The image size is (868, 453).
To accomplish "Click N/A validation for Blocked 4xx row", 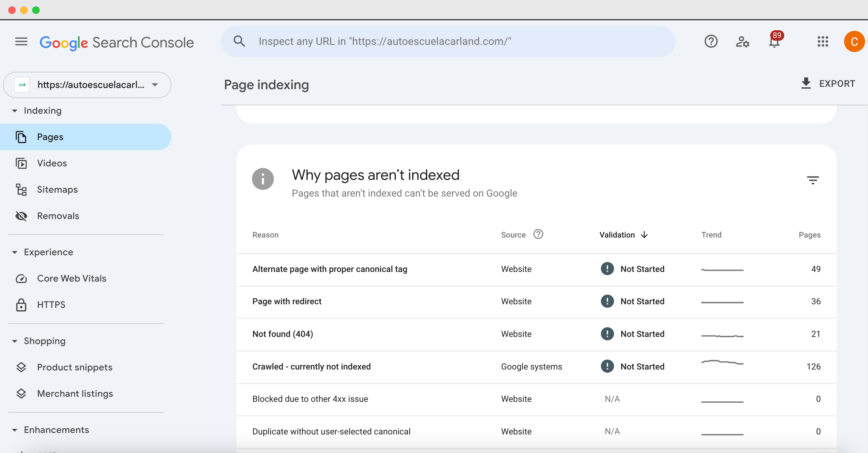I will pos(612,399).
